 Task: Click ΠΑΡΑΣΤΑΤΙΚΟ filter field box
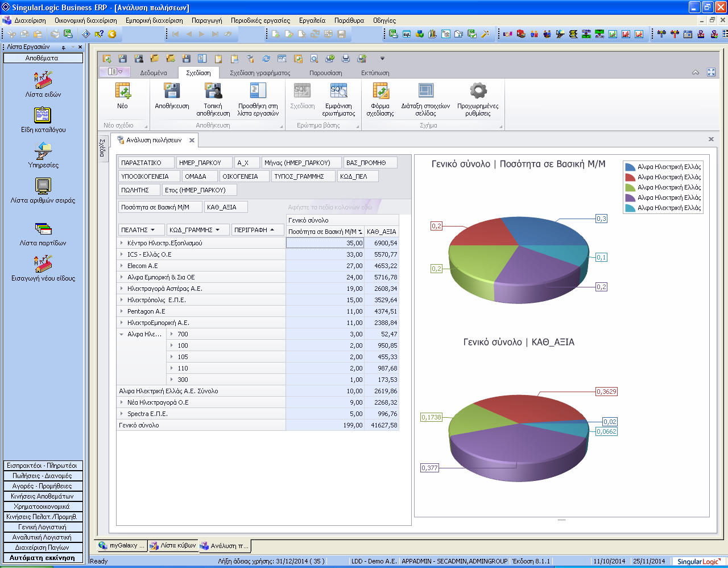pyautogui.click(x=145, y=163)
